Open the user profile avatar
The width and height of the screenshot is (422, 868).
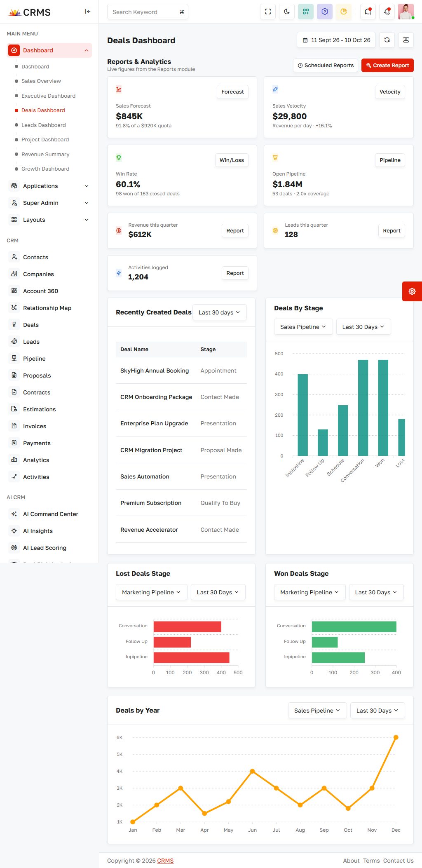406,12
